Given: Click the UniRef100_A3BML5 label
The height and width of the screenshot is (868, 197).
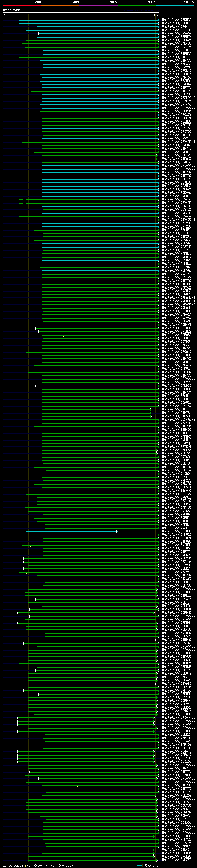Looking at the screenshot, I should [x=177, y=74].
